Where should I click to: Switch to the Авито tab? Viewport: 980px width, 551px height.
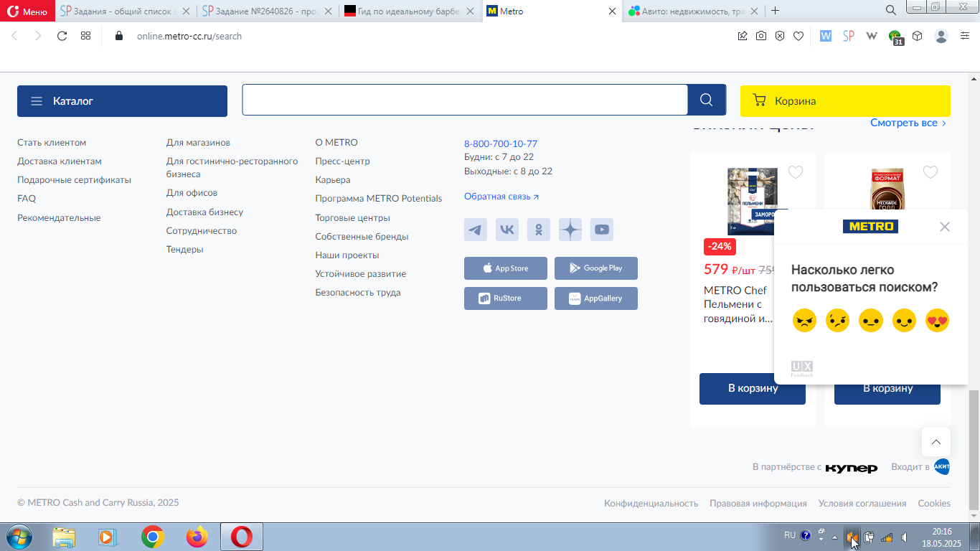click(x=694, y=11)
